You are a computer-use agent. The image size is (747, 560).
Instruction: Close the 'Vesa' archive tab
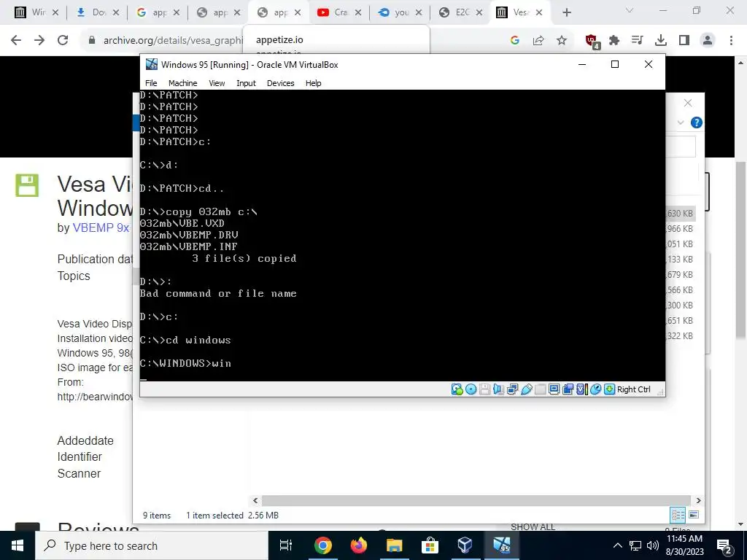pyautogui.click(x=539, y=12)
